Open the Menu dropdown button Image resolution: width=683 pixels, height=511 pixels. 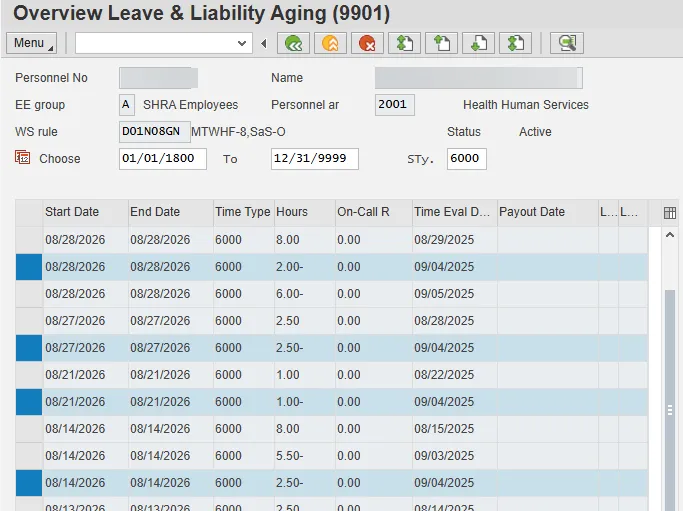[31, 43]
